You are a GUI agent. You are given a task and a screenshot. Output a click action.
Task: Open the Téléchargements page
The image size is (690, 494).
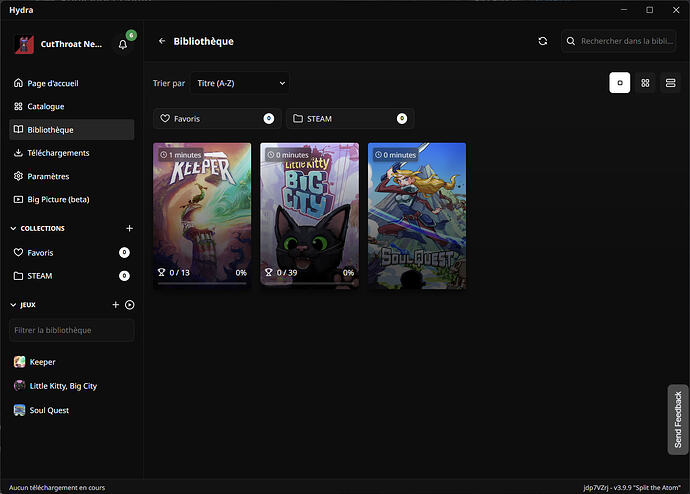coord(72,153)
